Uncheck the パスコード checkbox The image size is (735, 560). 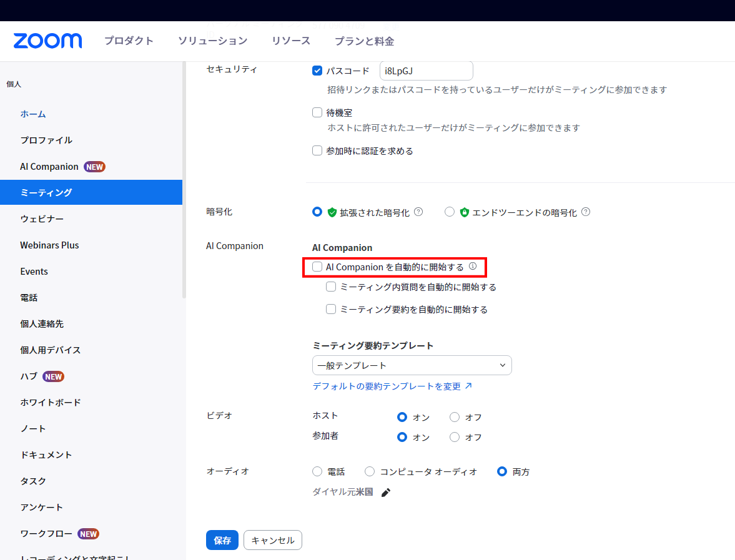point(317,71)
